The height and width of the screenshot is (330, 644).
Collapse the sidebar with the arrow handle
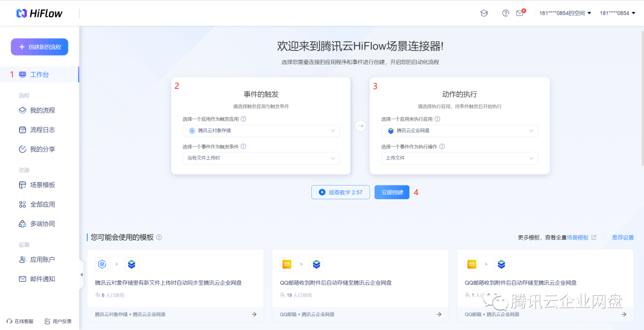pos(81,275)
